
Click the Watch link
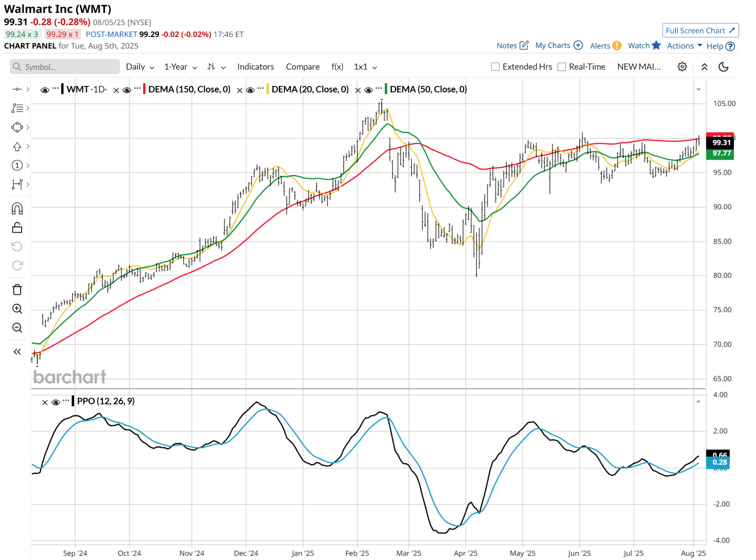639,46
